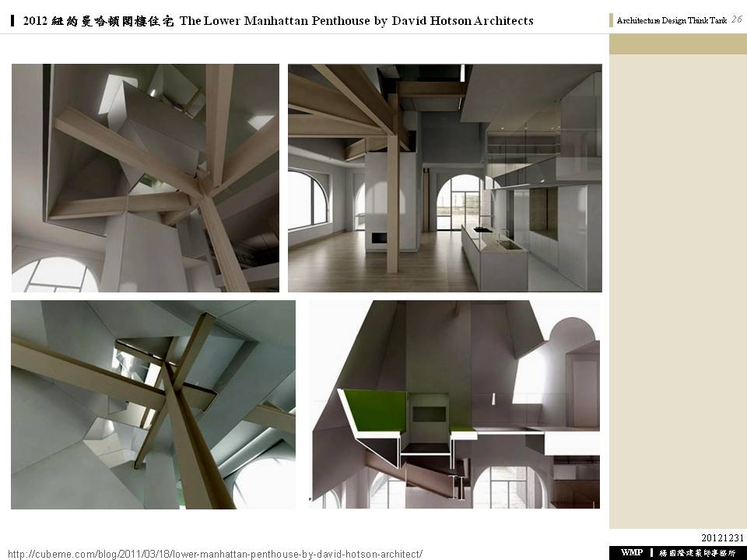Click the bottom-right section render image
Screen dimensions: 747x560
(454, 404)
